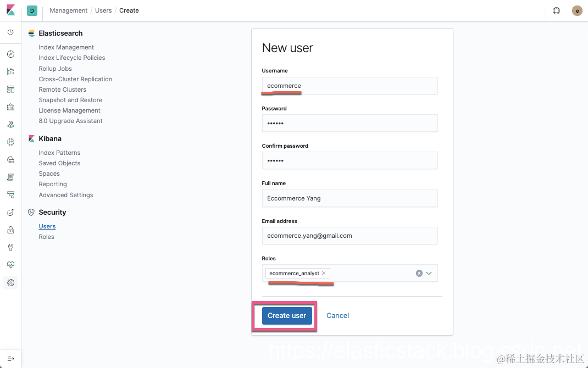Open Advanced Settings
Image resolution: width=588 pixels, height=368 pixels.
(x=65, y=195)
